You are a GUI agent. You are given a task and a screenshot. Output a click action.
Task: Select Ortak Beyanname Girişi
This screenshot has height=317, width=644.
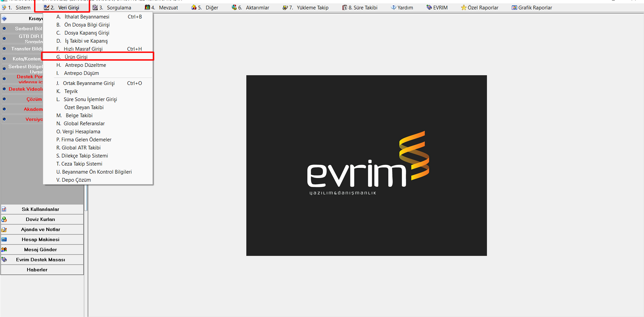click(98, 83)
